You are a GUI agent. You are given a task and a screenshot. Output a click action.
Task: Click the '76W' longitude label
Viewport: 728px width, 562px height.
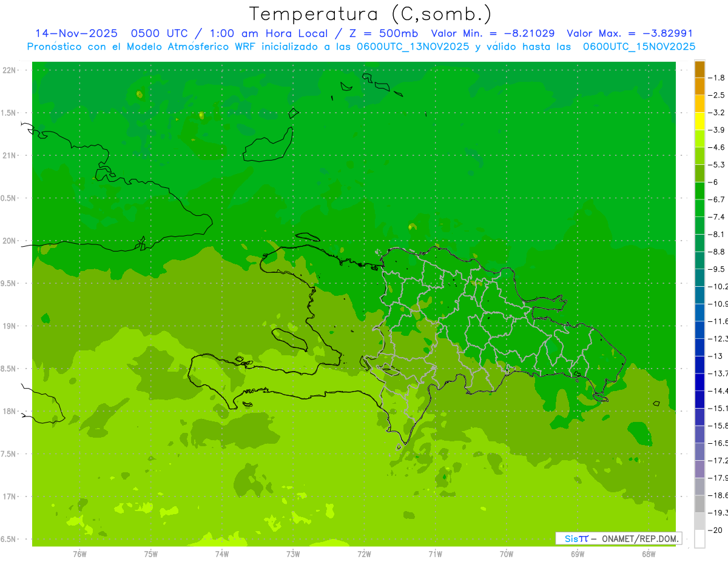tap(79, 554)
